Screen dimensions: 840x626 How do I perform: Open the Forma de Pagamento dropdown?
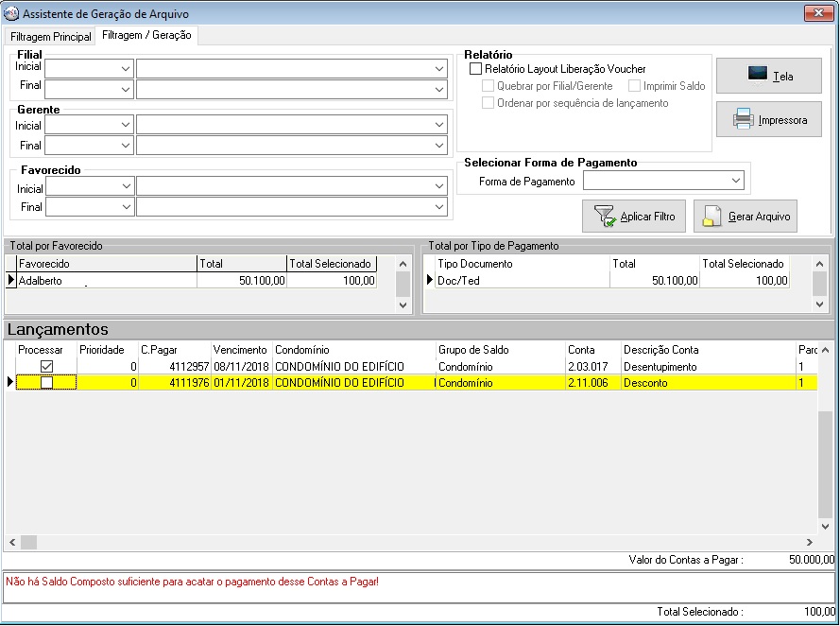[736, 181]
